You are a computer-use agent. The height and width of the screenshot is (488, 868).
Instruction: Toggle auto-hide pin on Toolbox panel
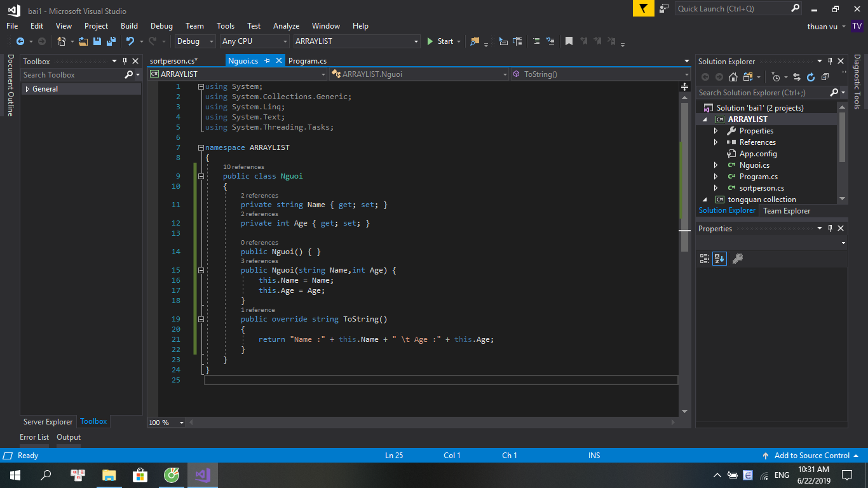pyautogui.click(x=125, y=62)
